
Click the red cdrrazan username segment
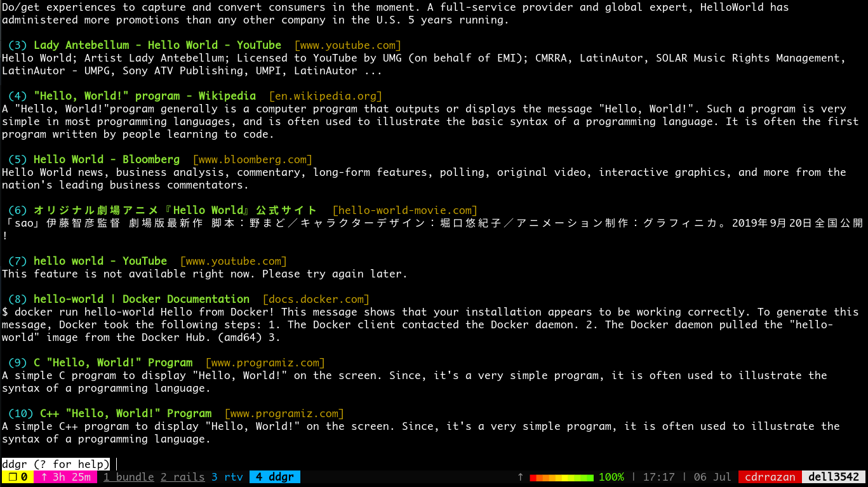pyautogui.click(x=770, y=477)
